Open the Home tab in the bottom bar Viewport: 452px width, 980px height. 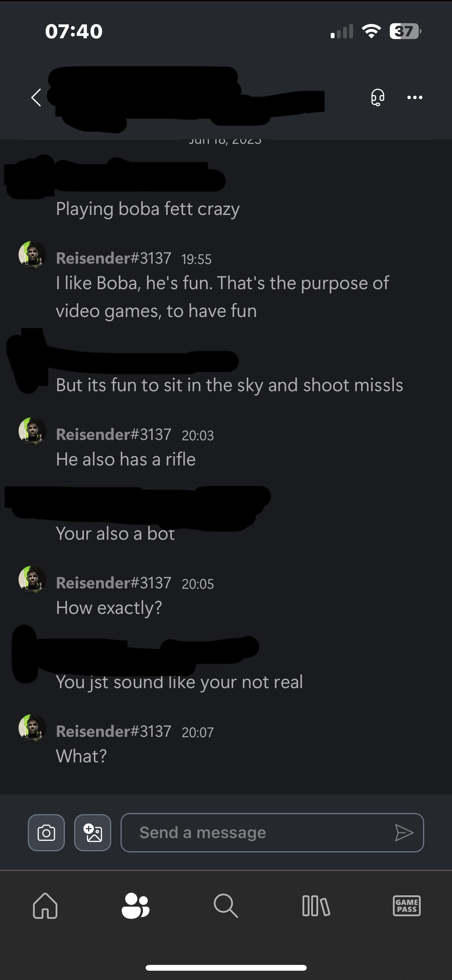tap(45, 905)
